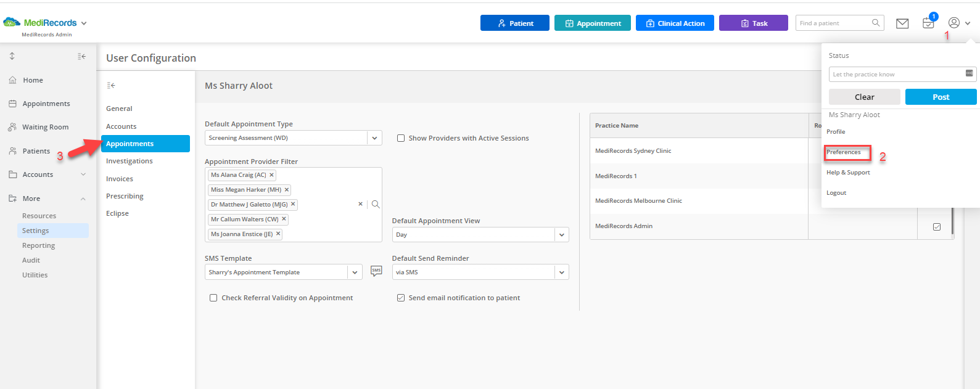
Task: Clear all providers with the filter X icon
Action: tap(361, 204)
